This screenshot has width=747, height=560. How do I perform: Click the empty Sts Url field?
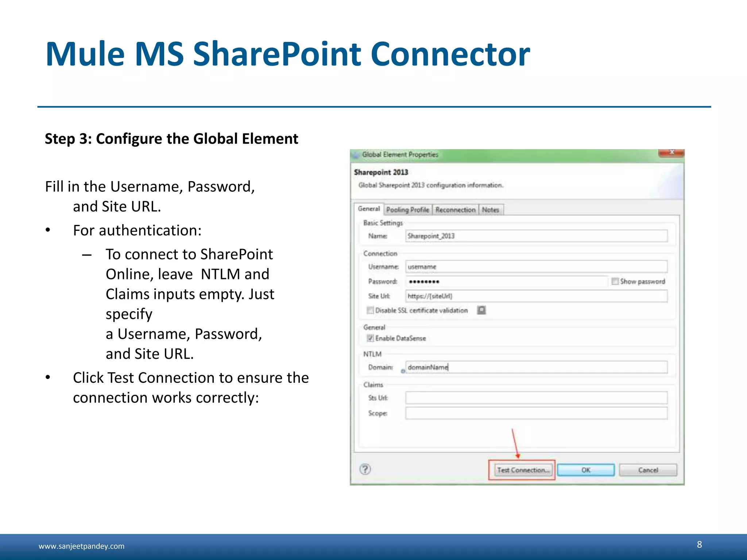click(536, 398)
